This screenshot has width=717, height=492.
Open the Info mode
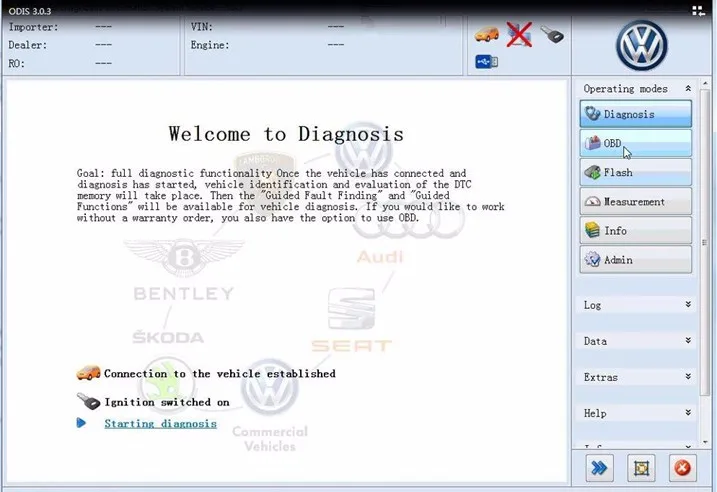(636, 230)
